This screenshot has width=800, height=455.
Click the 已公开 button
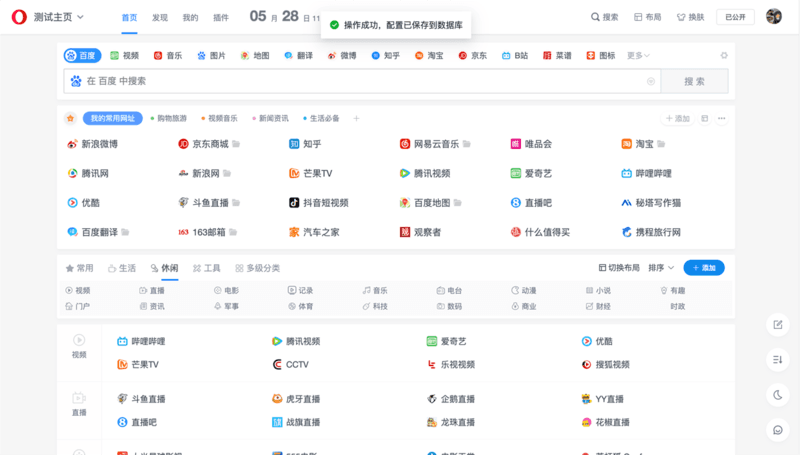tap(735, 17)
